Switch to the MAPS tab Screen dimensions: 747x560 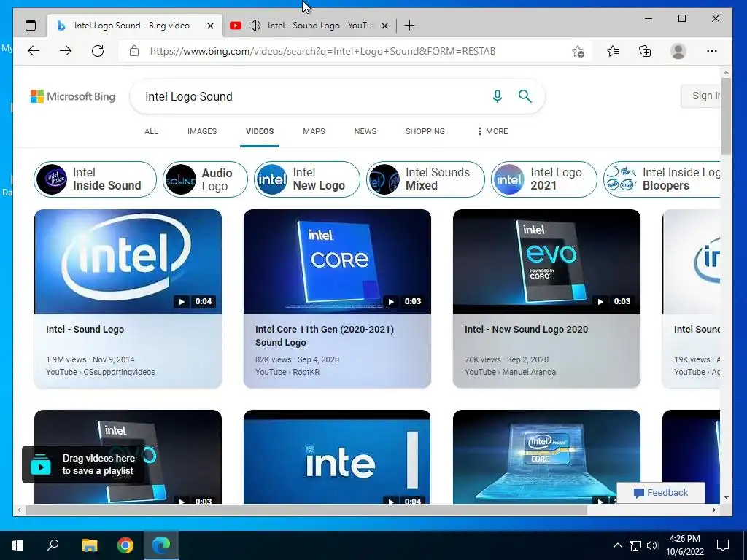coord(314,131)
